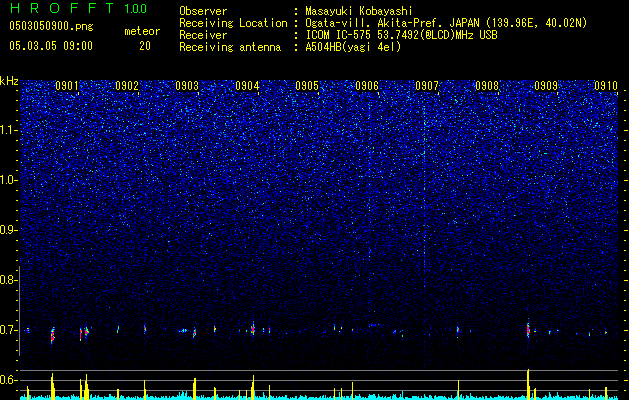Viewport: 629px width, 400px height.
Task: Click the 0907 time marker
Action: pos(427,86)
